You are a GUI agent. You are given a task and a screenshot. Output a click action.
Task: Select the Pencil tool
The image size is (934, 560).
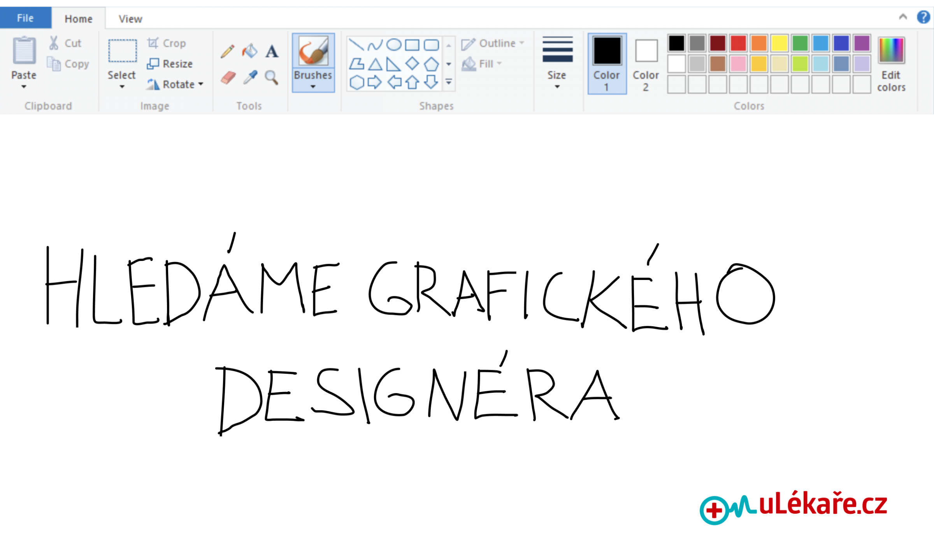click(x=227, y=51)
